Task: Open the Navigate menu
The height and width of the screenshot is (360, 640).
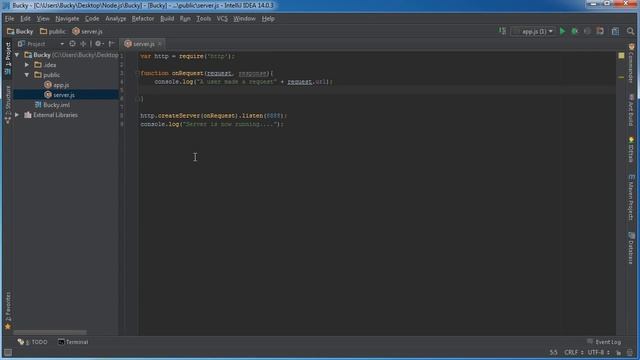Action: [x=67, y=19]
